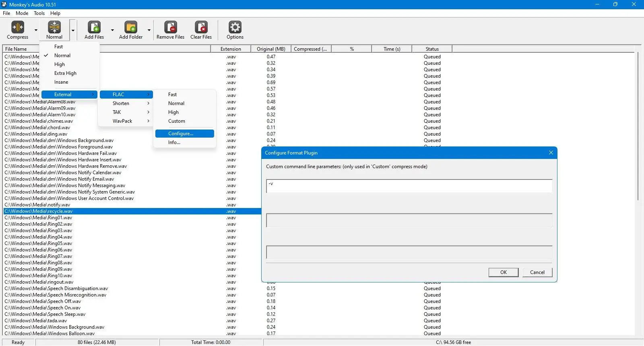Select Fast compression level in dropdown
Viewport: 644px width, 346px height.
(x=69, y=47)
